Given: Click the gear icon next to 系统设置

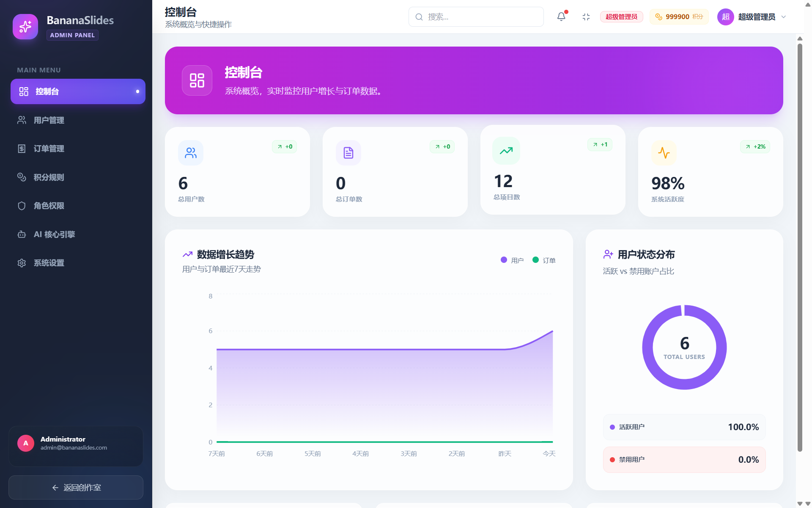Looking at the screenshot, I should pyautogui.click(x=22, y=263).
